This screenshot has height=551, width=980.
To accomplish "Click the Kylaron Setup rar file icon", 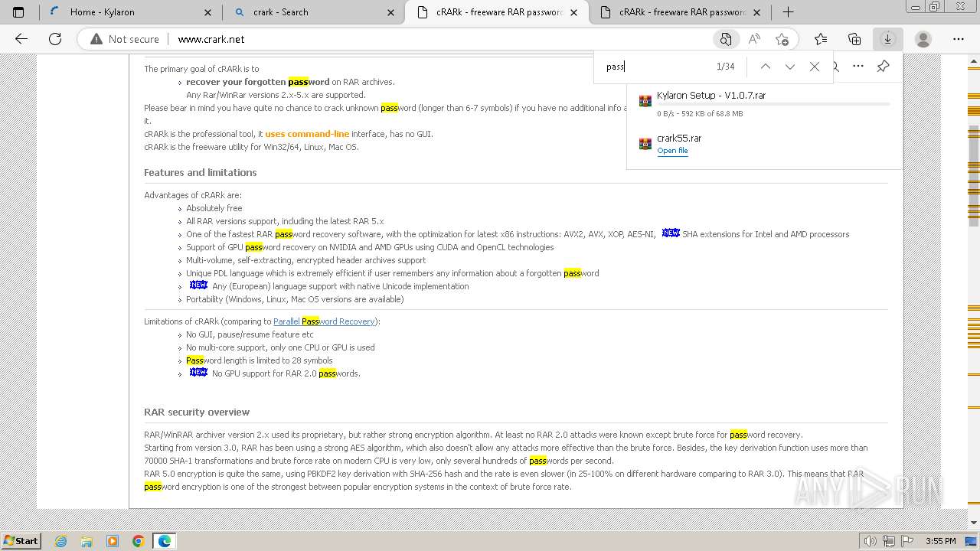I will point(645,100).
